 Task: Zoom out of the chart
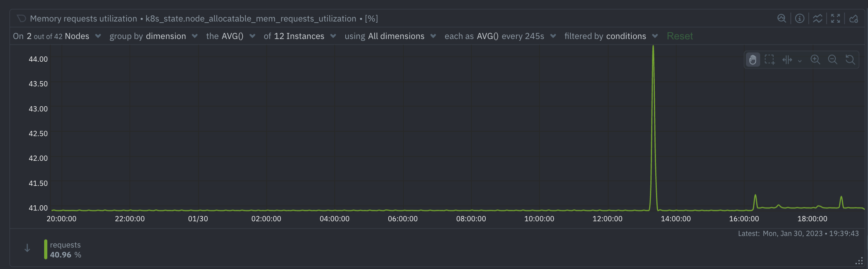click(833, 60)
